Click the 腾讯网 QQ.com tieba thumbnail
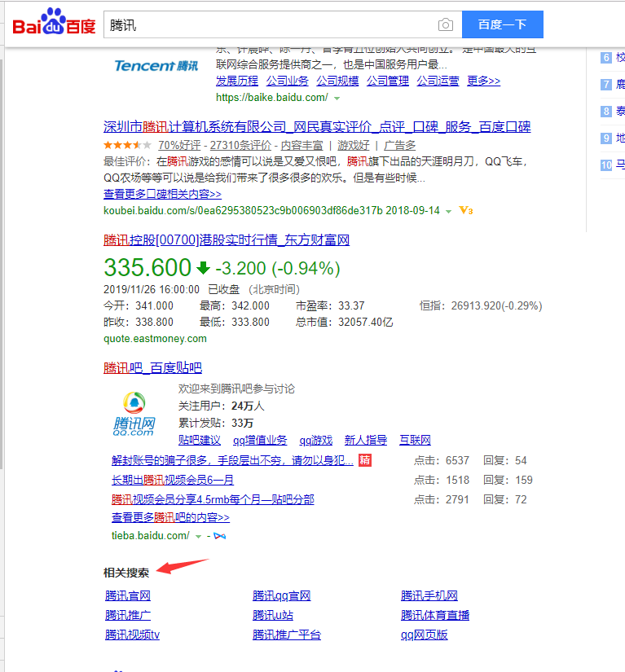The width and height of the screenshot is (625, 672). tap(134, 414)
